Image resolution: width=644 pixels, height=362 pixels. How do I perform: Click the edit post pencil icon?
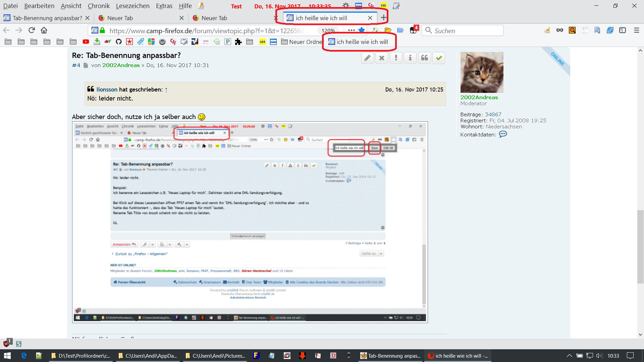[x=368, y=58]
